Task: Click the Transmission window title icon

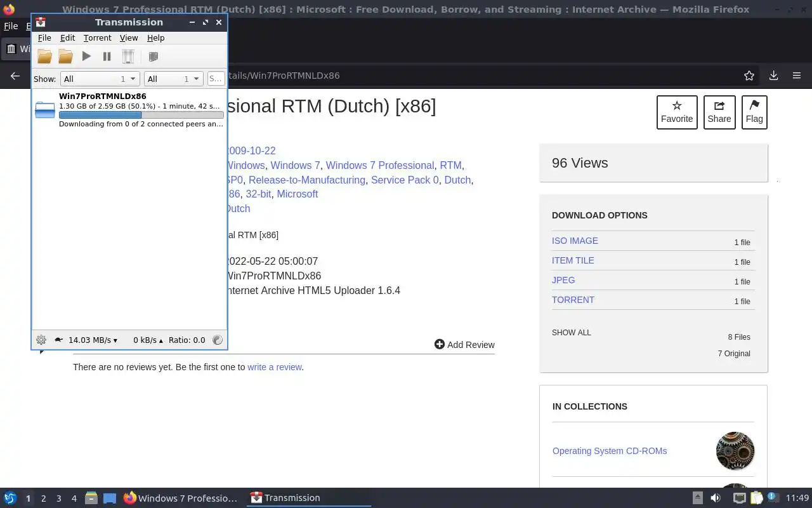Action: (x=41, y=22)
